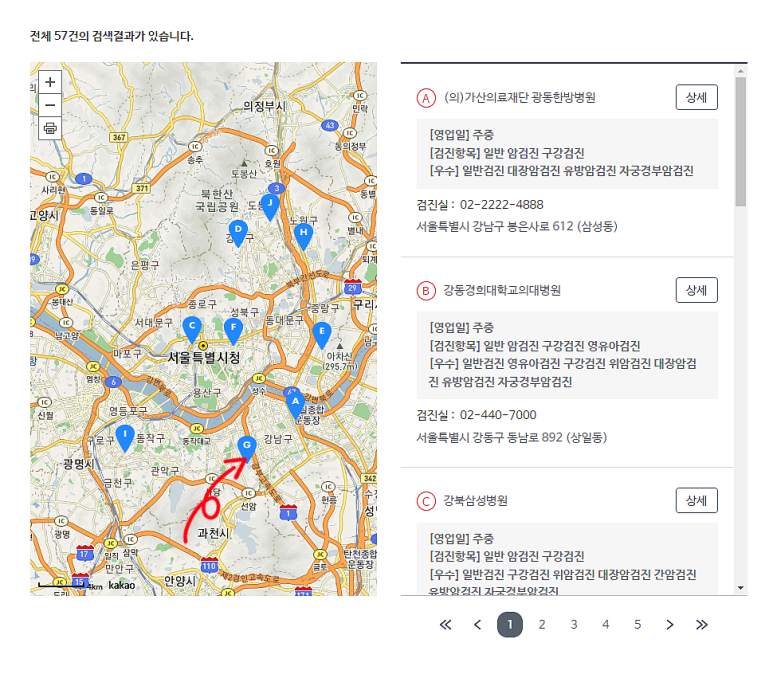Viewport: 773px width, 686px height.
Task: Click the circled B result badge
Action: [426, 291]
